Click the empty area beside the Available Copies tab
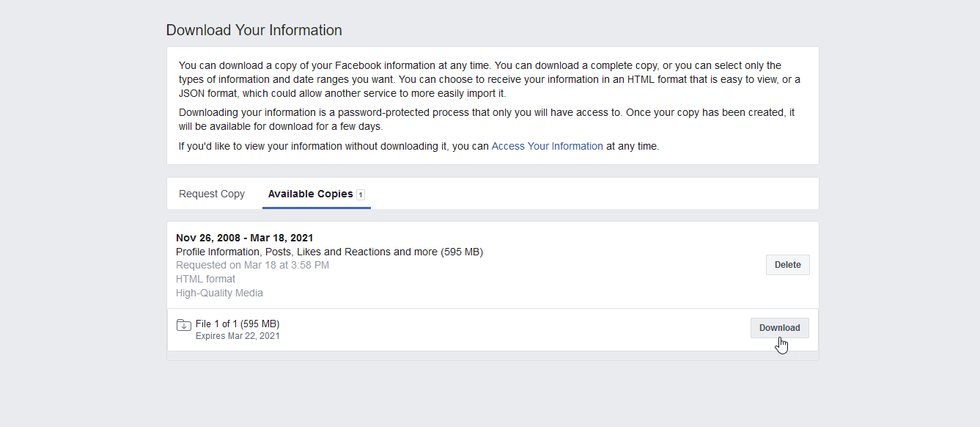The height and width of the screenshot is (427, 980). coord(594,194)
